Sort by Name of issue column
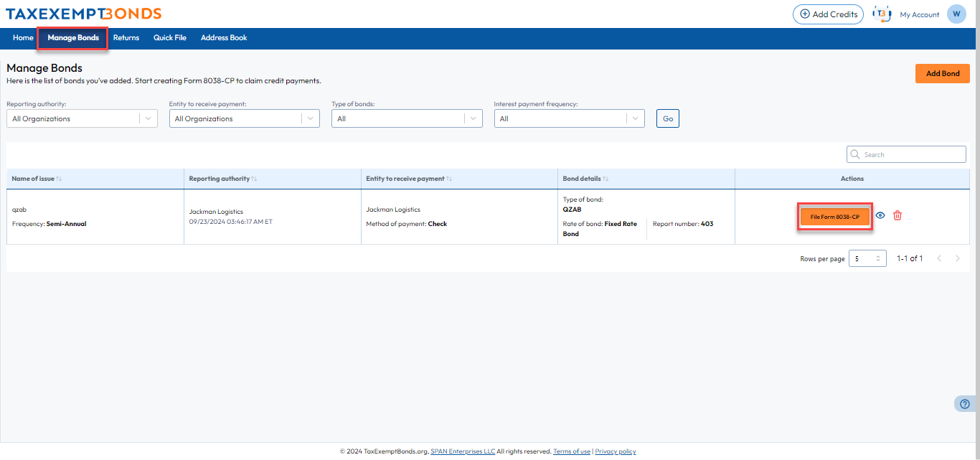This screenshot has height=460, width=980. pyautogui.click(x=59, y=179)
